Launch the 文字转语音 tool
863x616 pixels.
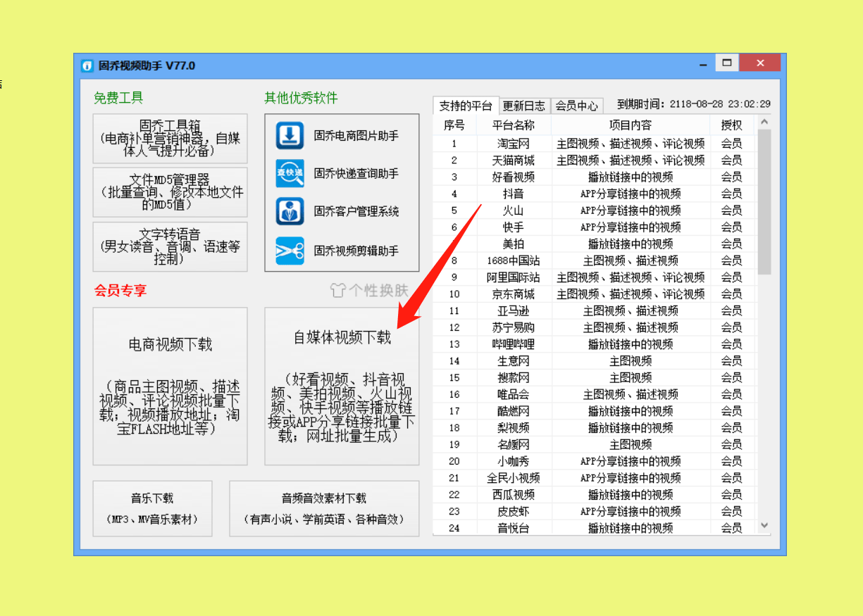click(x=170, y=246)
